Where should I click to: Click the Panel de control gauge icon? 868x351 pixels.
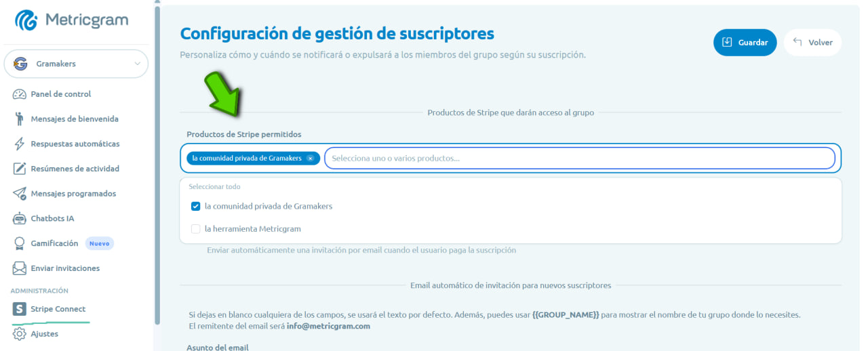(x=20, y=94)
